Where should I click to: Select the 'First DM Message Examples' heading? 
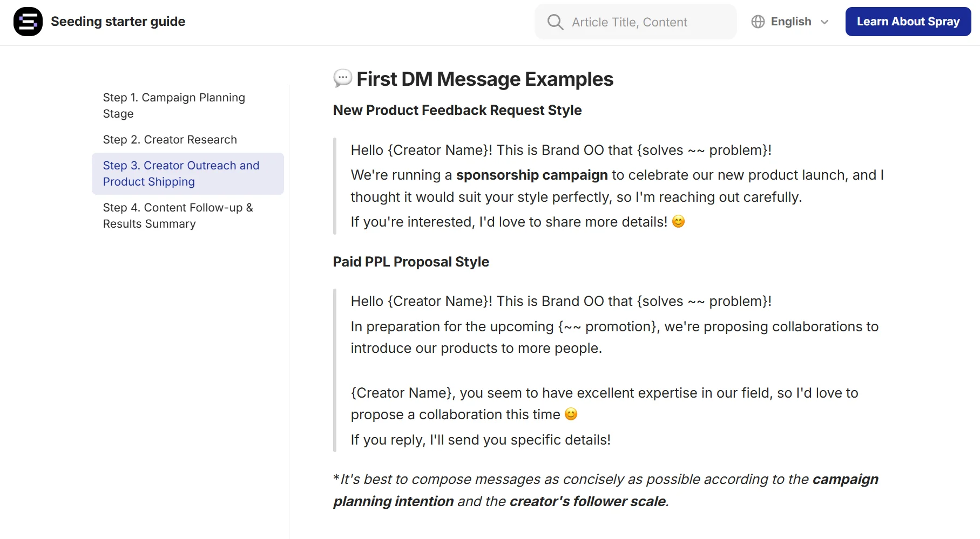pyautogui.click(x=484, y=79)
